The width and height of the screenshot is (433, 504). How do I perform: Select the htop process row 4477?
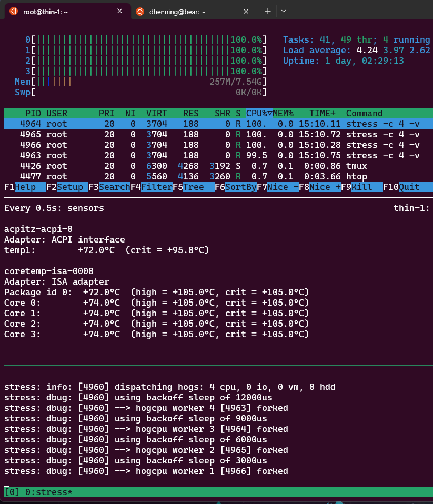218,176
